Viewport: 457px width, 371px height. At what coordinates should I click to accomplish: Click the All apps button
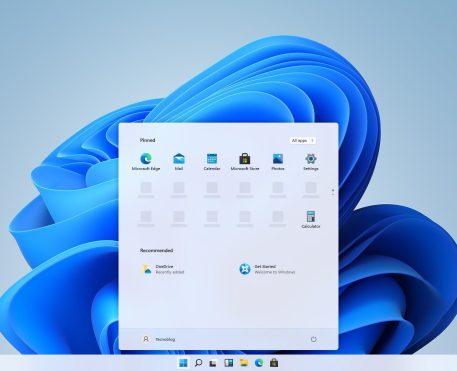[302, 141]
